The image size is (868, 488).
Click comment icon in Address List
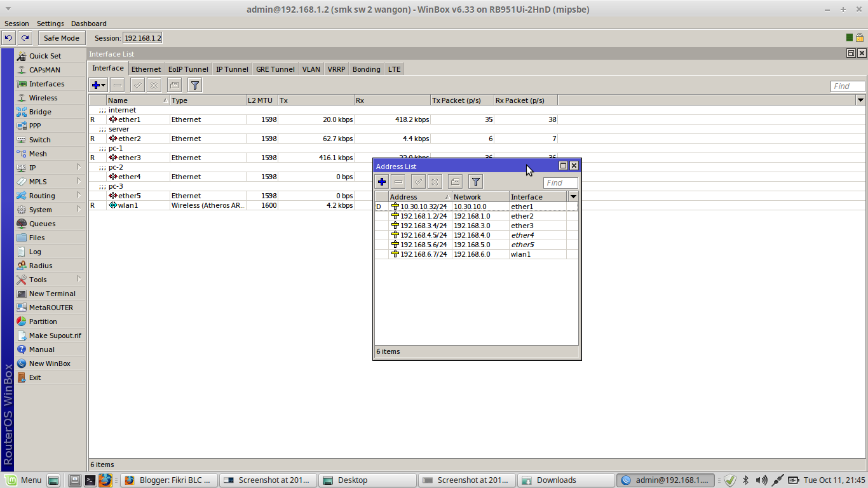[x=455, y=182]
